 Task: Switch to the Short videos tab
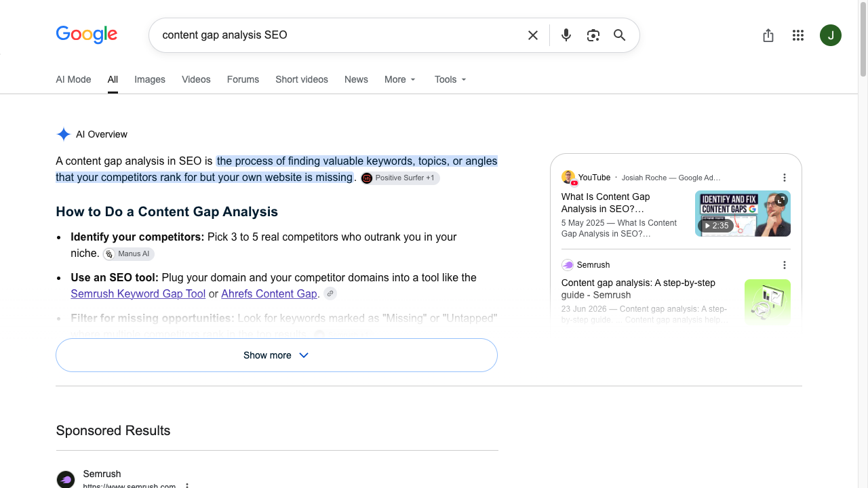tap(302, 79)
